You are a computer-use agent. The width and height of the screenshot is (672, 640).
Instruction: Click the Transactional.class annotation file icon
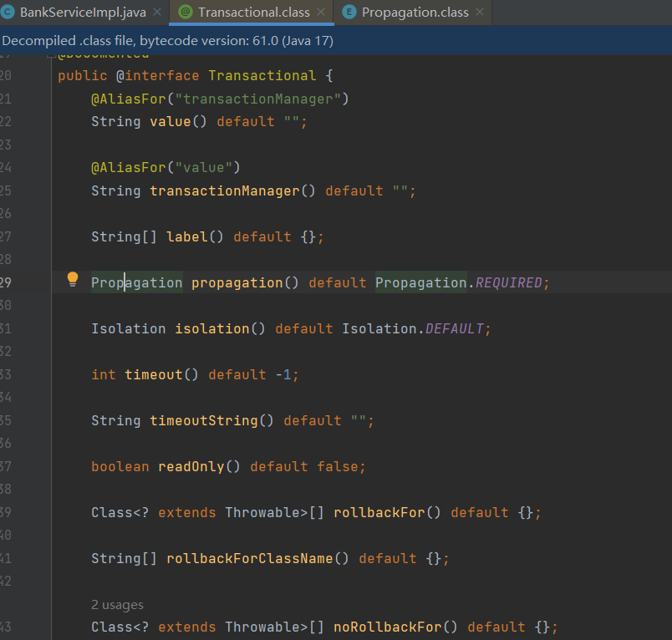pos(185,13)
